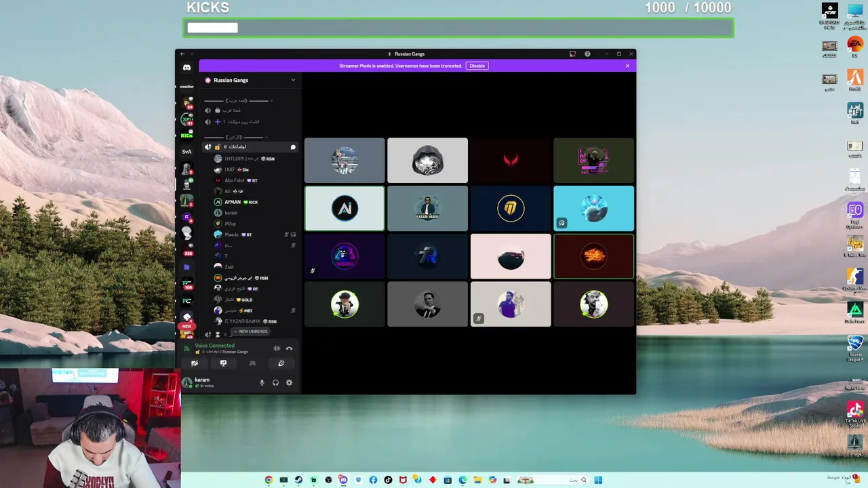
Task: Select HTLORY in voice participants list
Action: click(x=255, y=159)
